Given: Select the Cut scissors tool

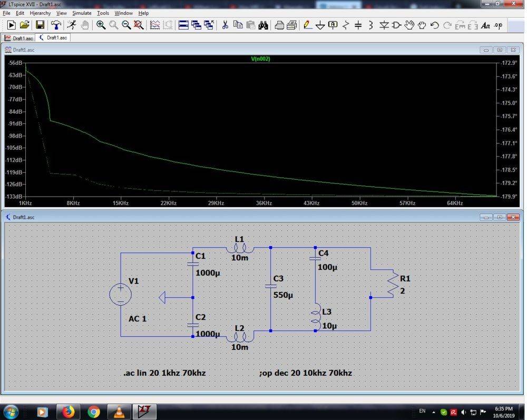Looking at the screenshot, I should point(225,25).
